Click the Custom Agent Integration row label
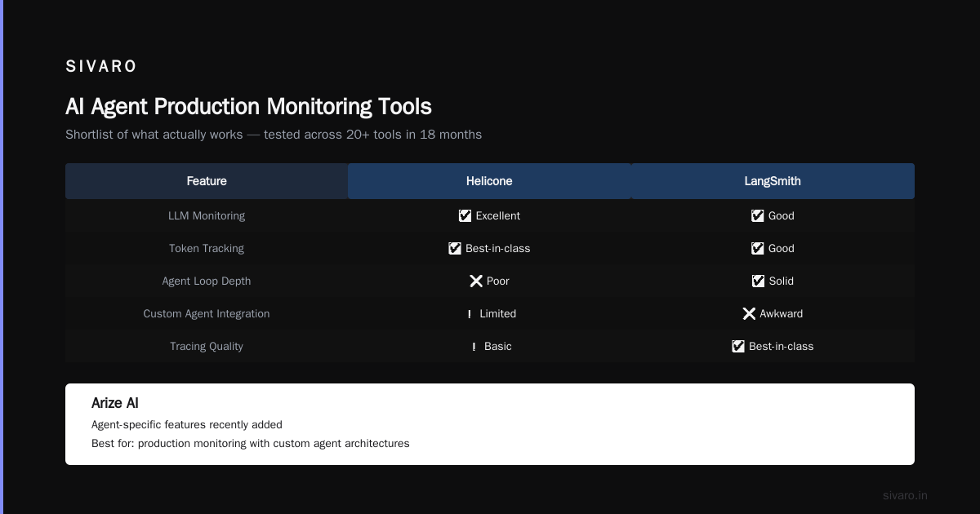 tap(207, 313)
